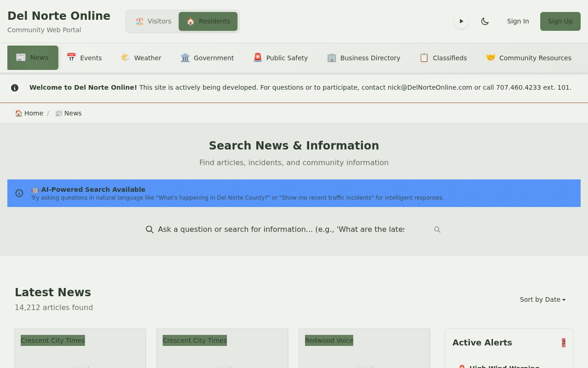This screenshot has height=368, width=588.
Task: Click the magnifier icon left of search field
Action: [x=149, y=230]
